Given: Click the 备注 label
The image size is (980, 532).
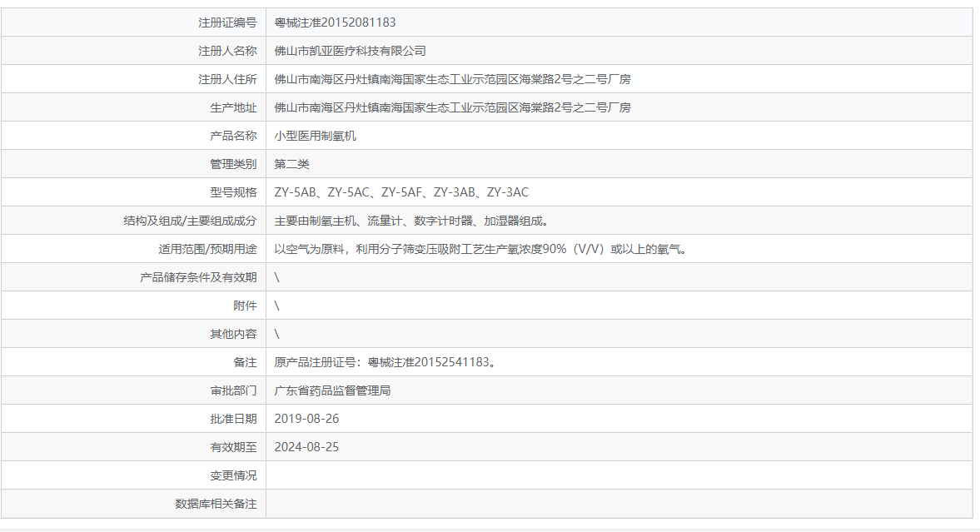Looking at the screenshot, I should (x=245, y=362).
